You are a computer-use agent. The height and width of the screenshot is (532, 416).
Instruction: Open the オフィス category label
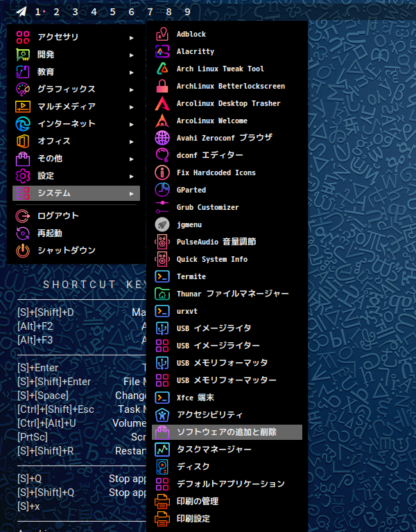54,141
